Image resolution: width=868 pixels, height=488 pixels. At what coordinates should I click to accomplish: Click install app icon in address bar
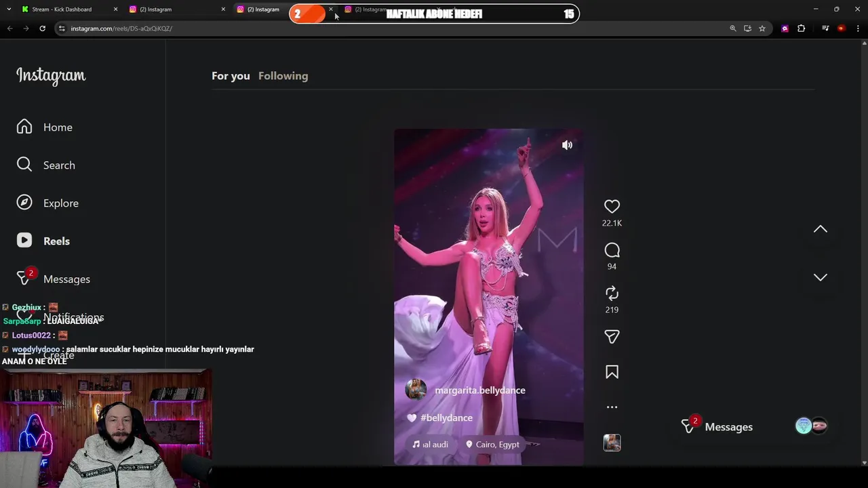point(747,28)
